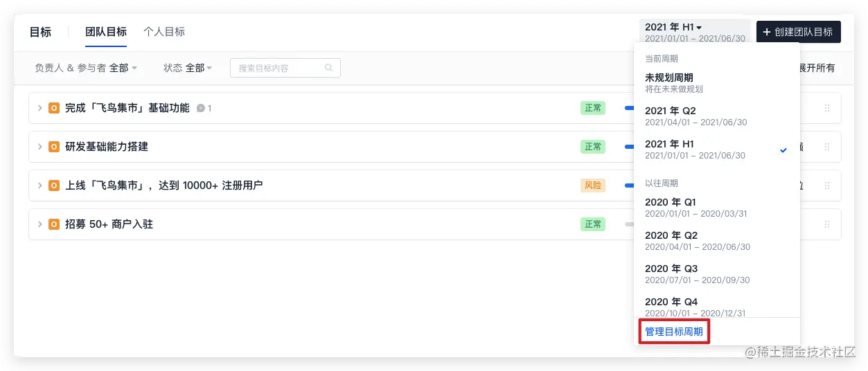Expand objective 上线「飞鸟集市」达到 10000+ 注册用户
Screen dimensions: 868x371
40,185
